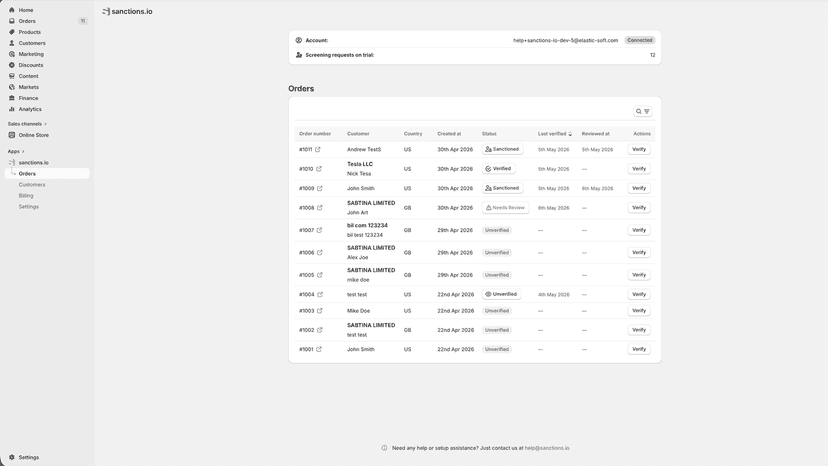Image resolution: width=828 pixels, height=466 pixels.
Task: Click the Markets globe icon
Action: [12, 87]
